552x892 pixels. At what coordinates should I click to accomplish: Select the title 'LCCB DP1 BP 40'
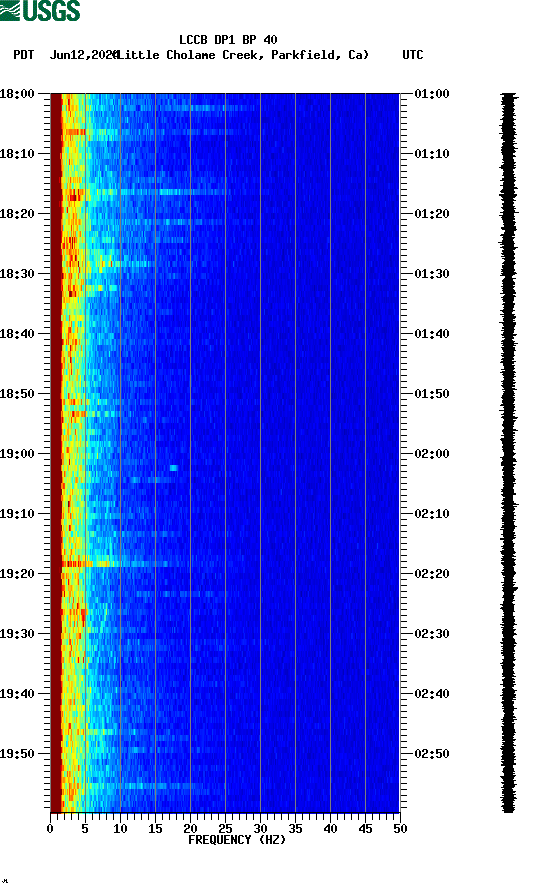[228, 40]
